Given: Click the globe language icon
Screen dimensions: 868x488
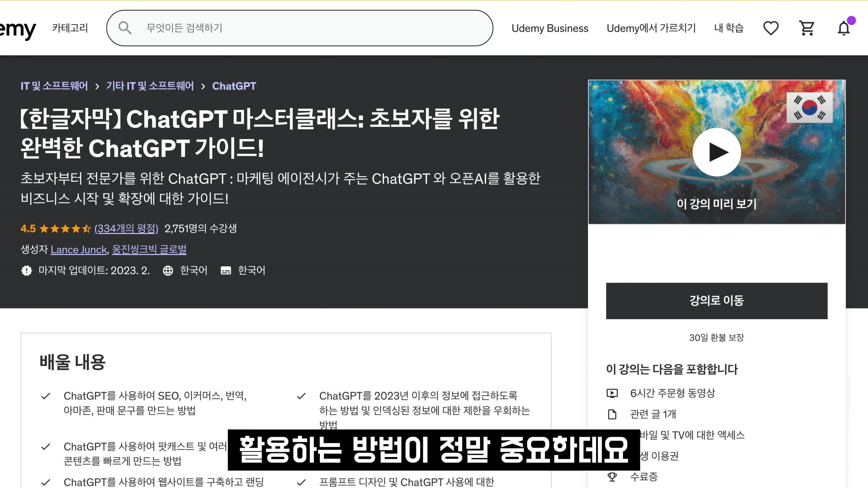Looking at the screenshot, I should [x=168, y=270].
